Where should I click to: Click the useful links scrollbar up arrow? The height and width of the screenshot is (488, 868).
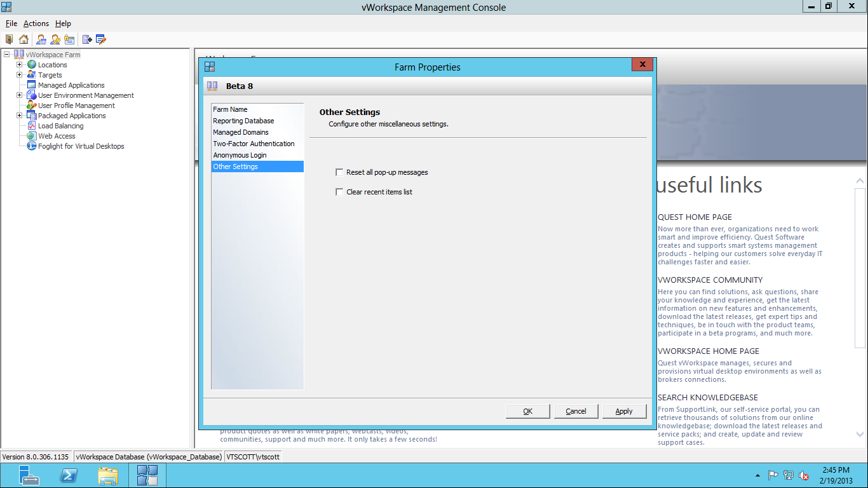pyautogui.click(x=860, y=182)
